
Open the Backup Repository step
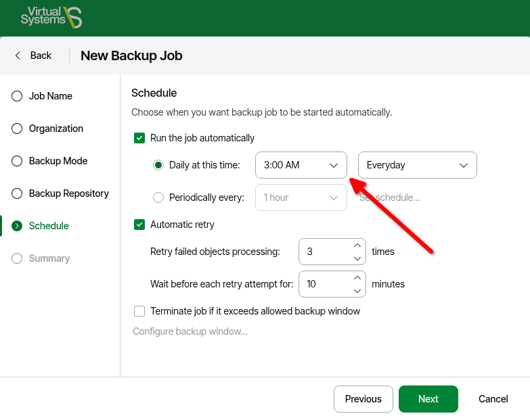68,193
